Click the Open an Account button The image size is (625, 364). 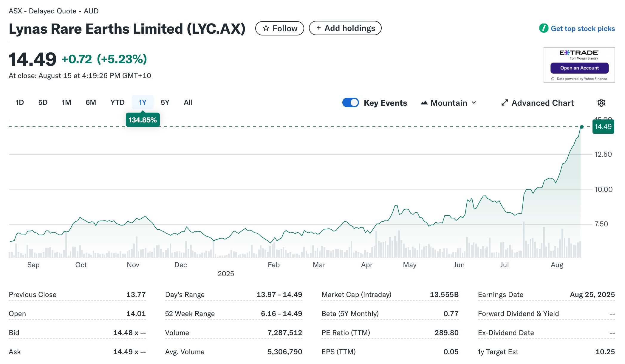coord(579,68)
